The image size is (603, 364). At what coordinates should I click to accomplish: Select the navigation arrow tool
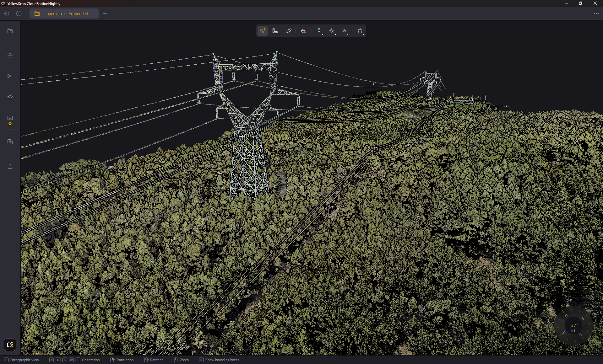[x=263, y=31]
